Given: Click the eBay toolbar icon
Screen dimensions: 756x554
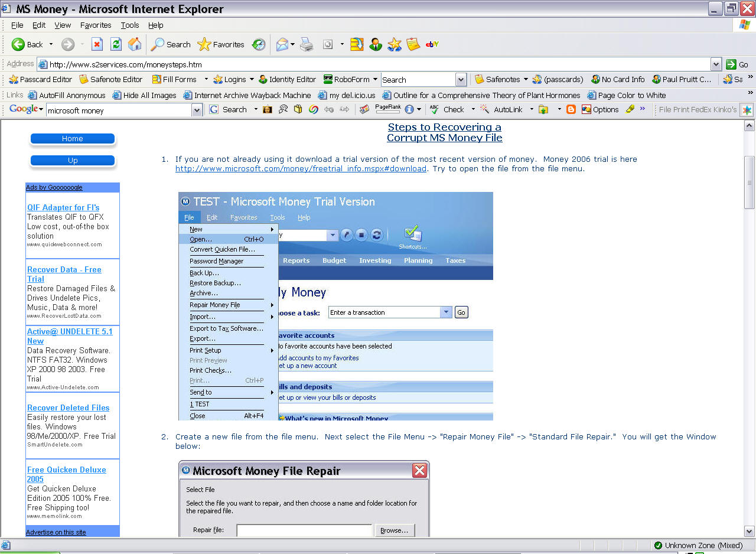Looking at the screenshot, I should coord(432,44).
